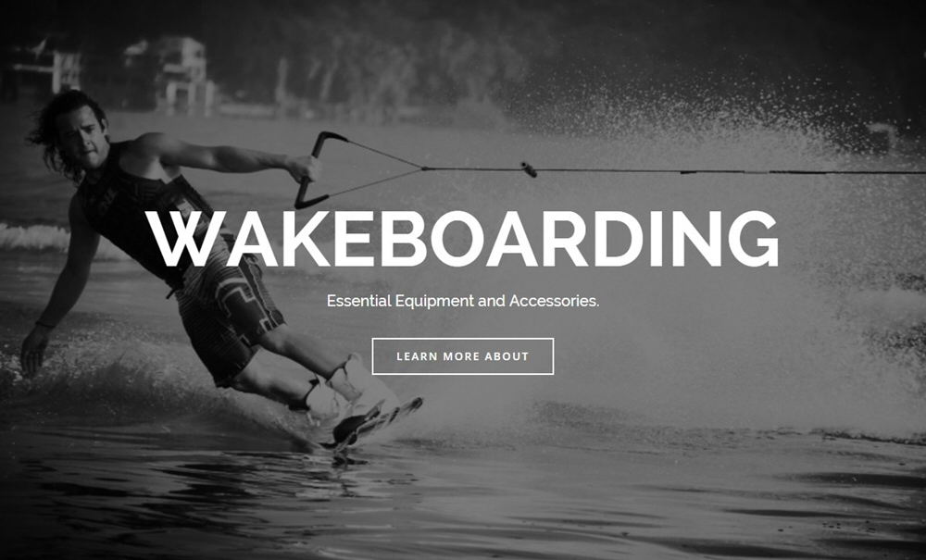
Task: Click the letter O in WAKEBOARDING
Action: coord(458,239)
